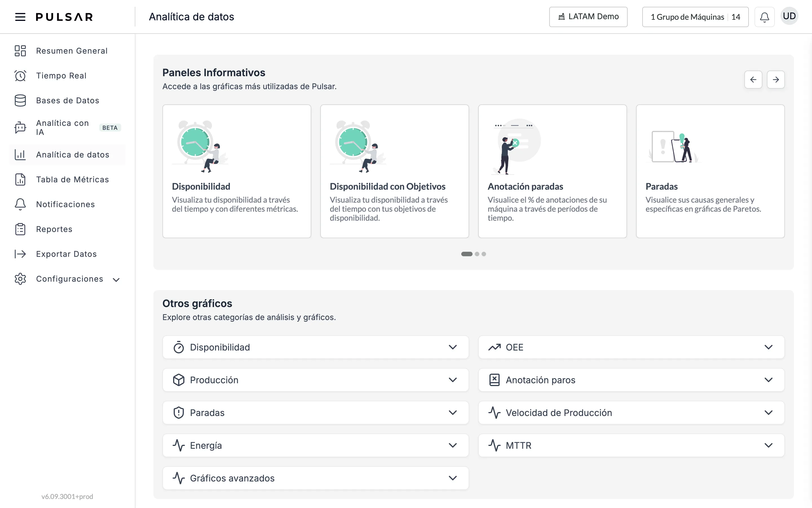The width and height of the screenshot is (812, 508).
Task: Click the Otros gráficos heading
Action: pyautogui.click(x=197, y=303)
